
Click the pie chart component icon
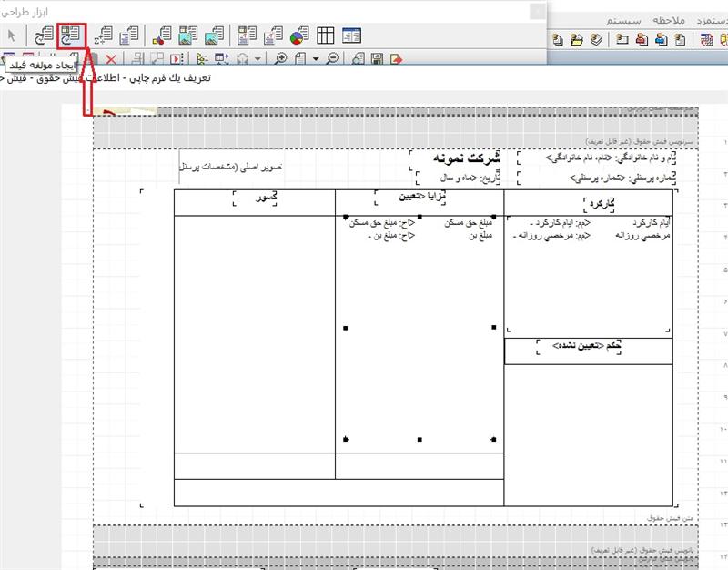point(298,36)
